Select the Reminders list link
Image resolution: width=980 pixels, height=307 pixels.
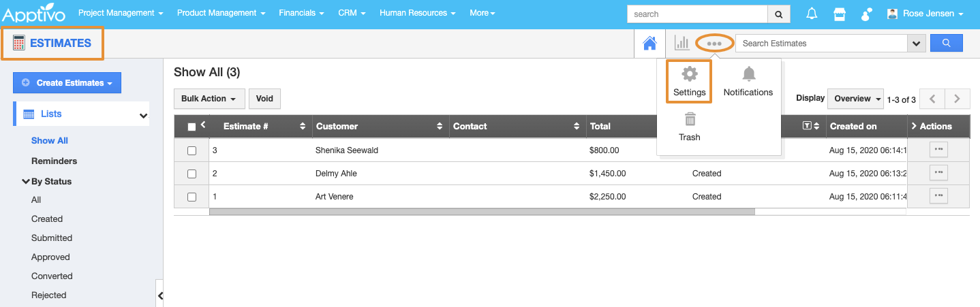[54, 161]
